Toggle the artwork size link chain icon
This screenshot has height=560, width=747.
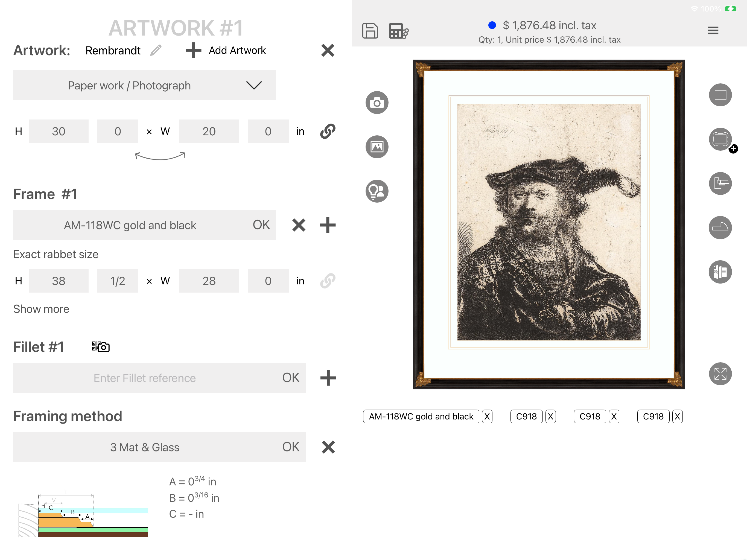click(328, 131)
